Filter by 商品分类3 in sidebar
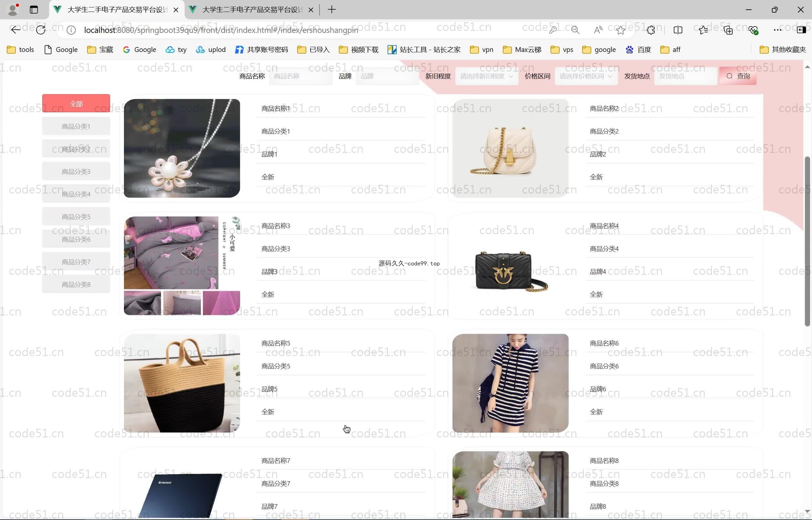812x520 pixels. (76, 172)
